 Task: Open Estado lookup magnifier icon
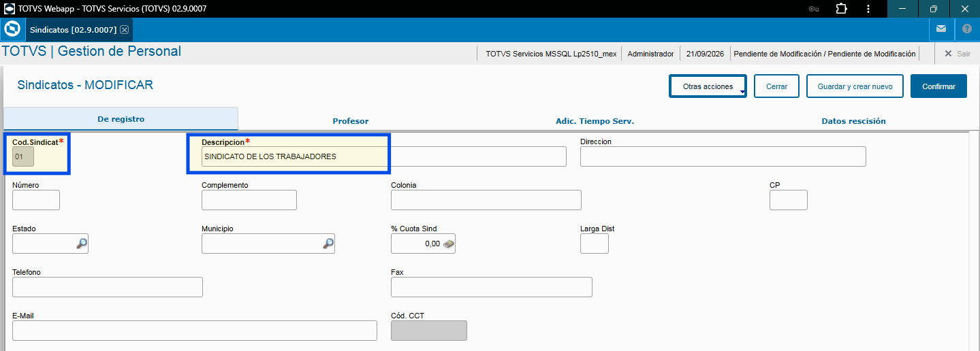click(x=82, y=244)
